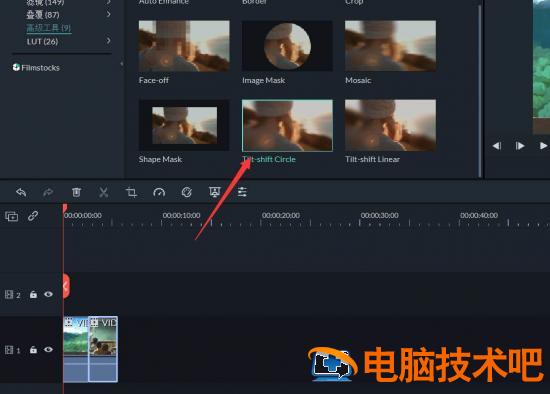Viewport: 550px width, 394px height.
Task: Open the 高级工具 (9) category
Action: (x=49, y=28)
